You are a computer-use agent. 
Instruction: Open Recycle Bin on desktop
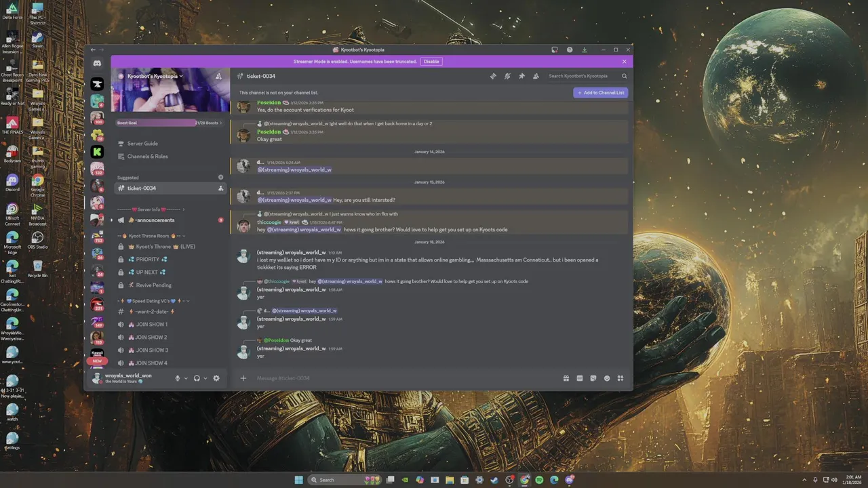(x=38, y=268)
